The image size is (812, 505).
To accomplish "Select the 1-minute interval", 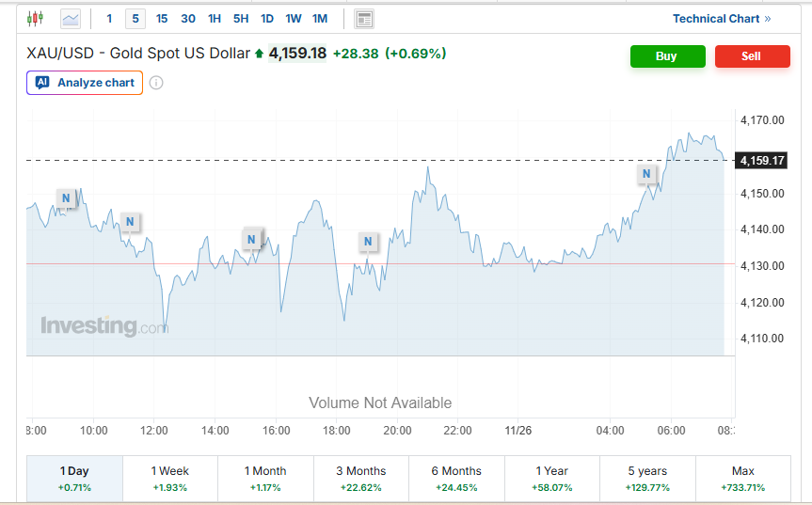I will [x=109, y=19].
